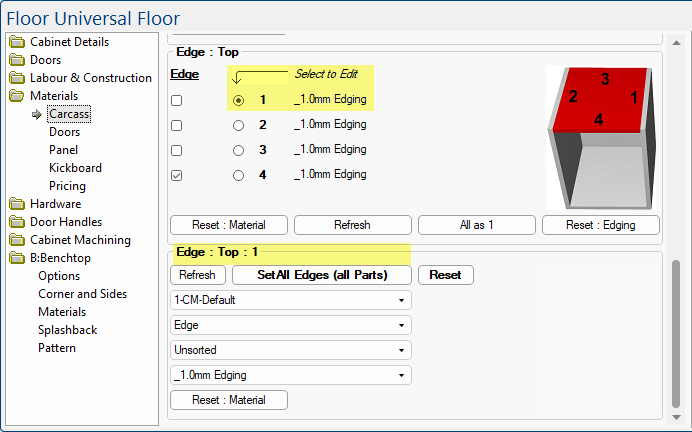Enable the edge checkbox for edge 1
Viewport: 692px width, 432px height.
(x=177, y=101)
